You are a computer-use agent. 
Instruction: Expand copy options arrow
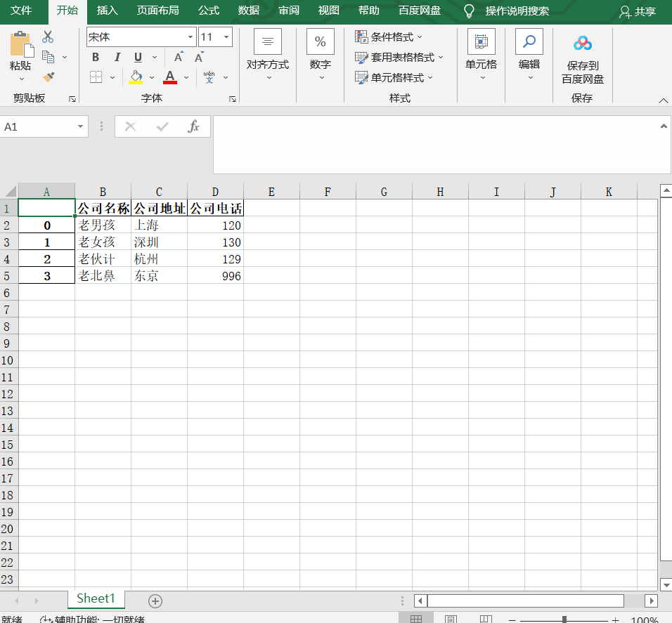(x=65, y=57)
